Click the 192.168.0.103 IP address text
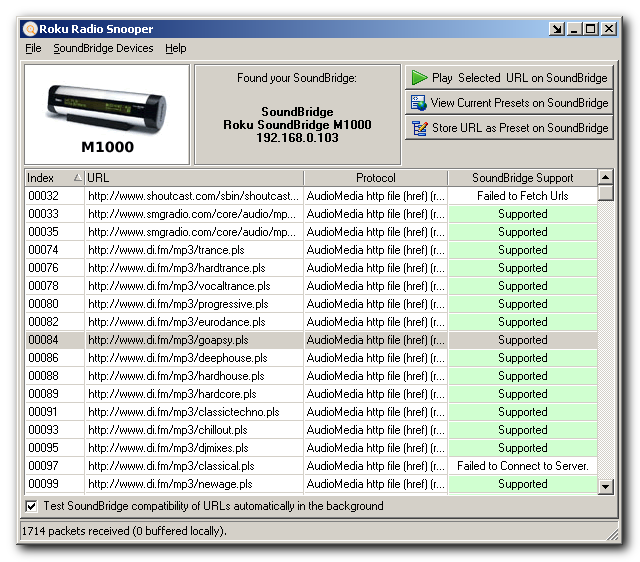Screen dimensions: 640x562 pos(297,138)
